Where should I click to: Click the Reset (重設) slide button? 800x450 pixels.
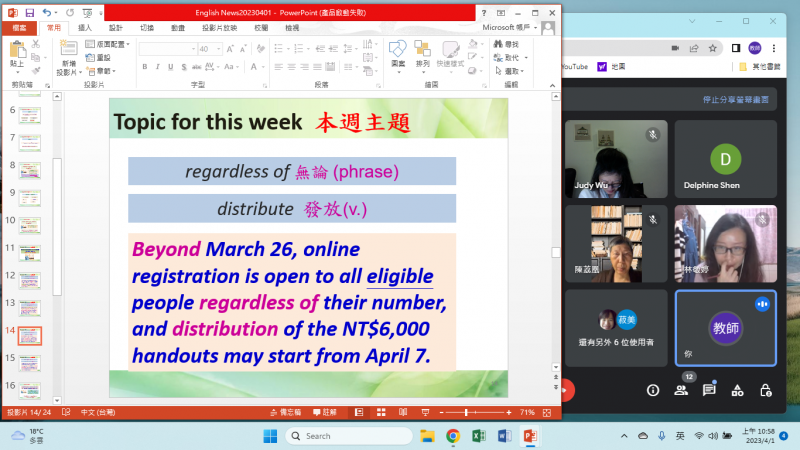pos(98,58)
